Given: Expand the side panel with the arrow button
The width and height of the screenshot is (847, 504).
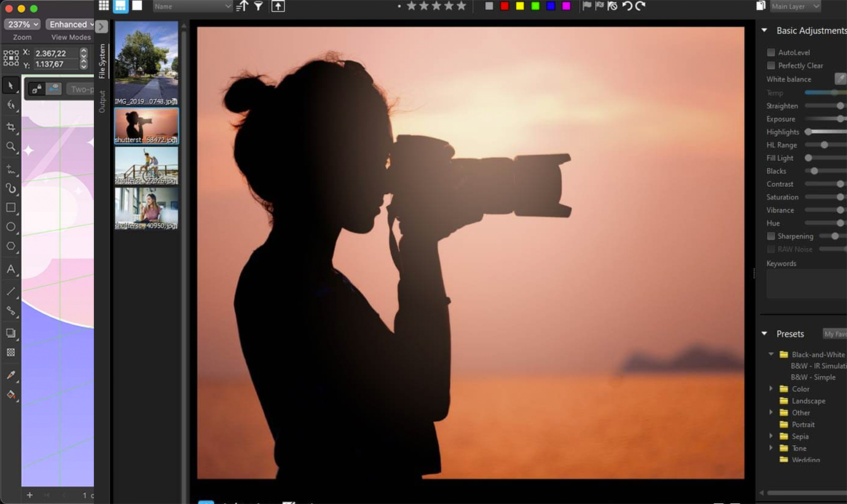Looking at the screenshot, I should [x=101, y=26].
